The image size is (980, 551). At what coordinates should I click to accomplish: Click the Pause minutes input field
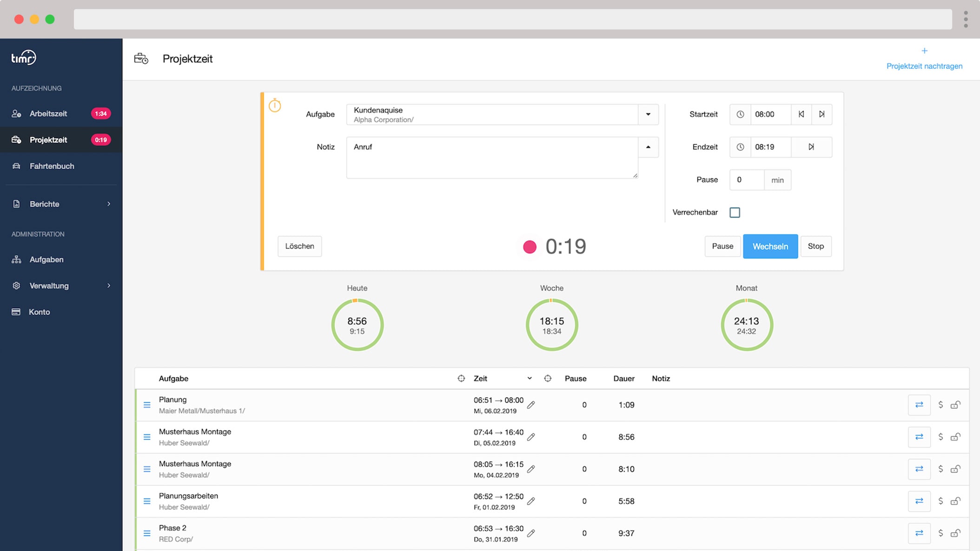click(747, 180)
